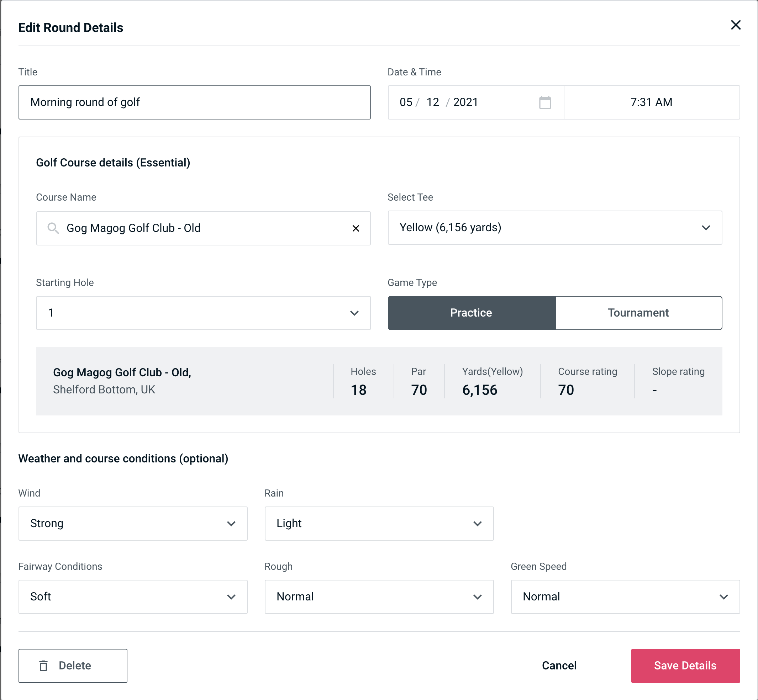Click the calendar icon for date picker
758x700 pixels.
click(x=545, y=102)
